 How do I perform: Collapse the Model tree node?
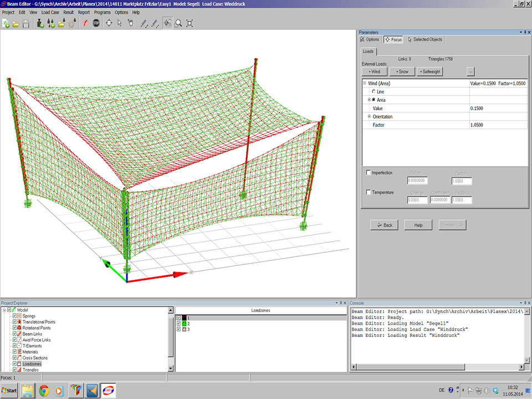(x=4, y=310)
